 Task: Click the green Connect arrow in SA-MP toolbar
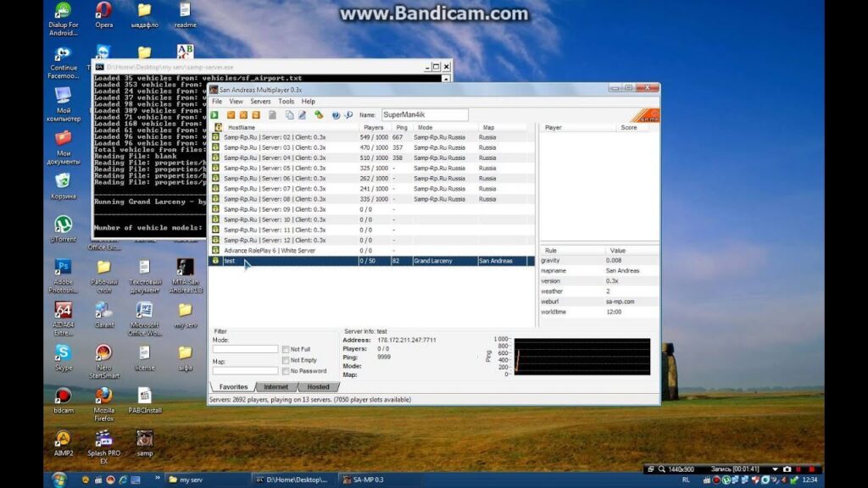tap(214, 115)
